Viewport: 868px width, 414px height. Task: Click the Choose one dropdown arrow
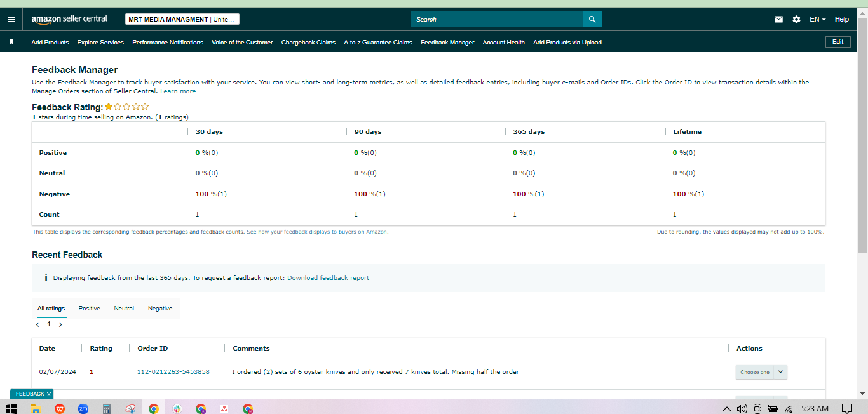click(x=781, y=372)
